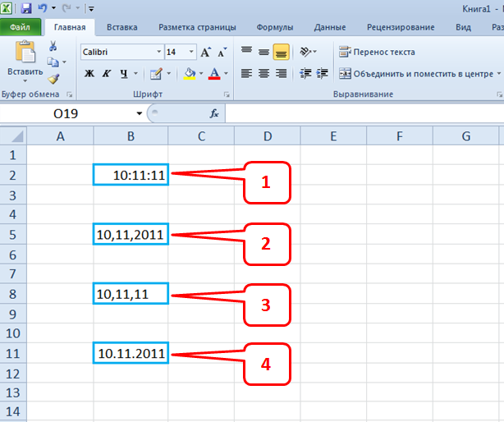This screenshot has width=504, height=422.
Task: Toggle Italic formatting (К)
Action: [107, 73]
